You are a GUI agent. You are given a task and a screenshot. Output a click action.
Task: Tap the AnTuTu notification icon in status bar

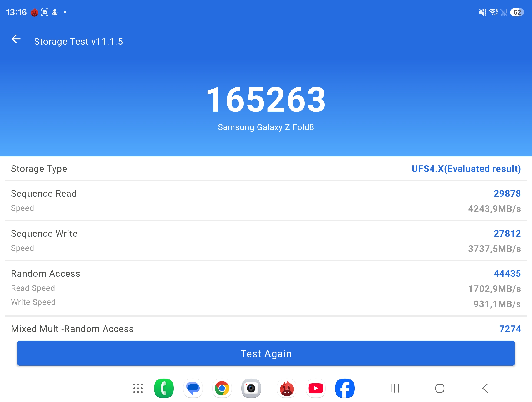tap(34, 12)
